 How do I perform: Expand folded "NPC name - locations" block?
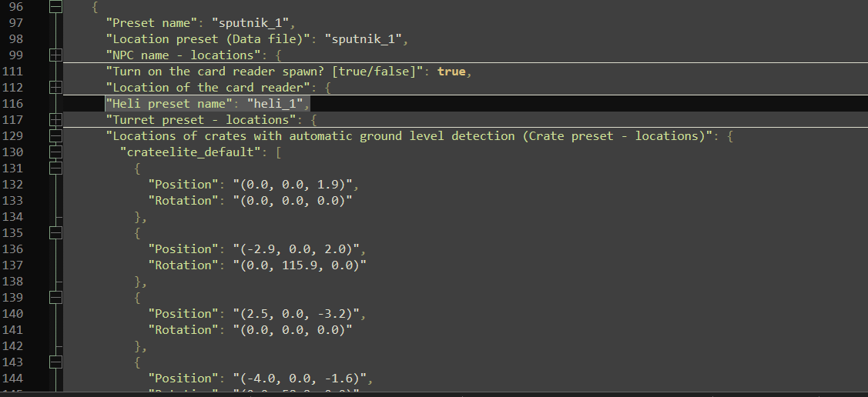55,55
